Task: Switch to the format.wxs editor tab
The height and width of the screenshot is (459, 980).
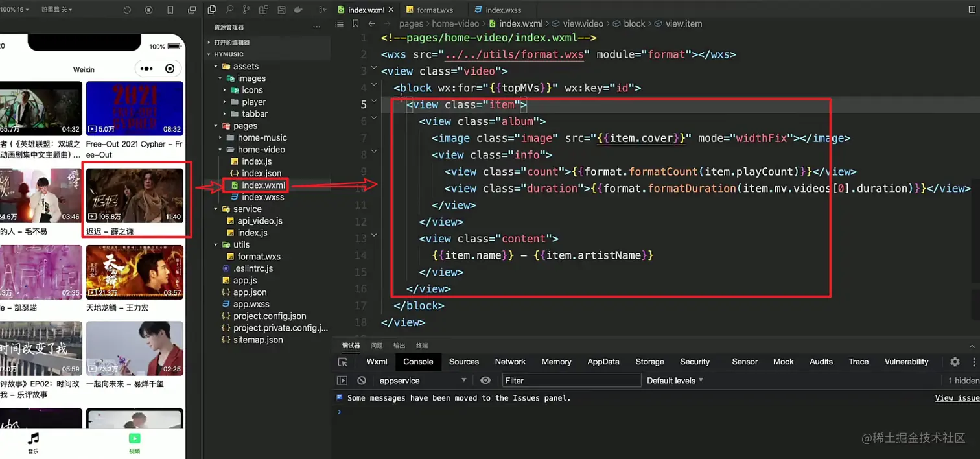Action: 435,10
